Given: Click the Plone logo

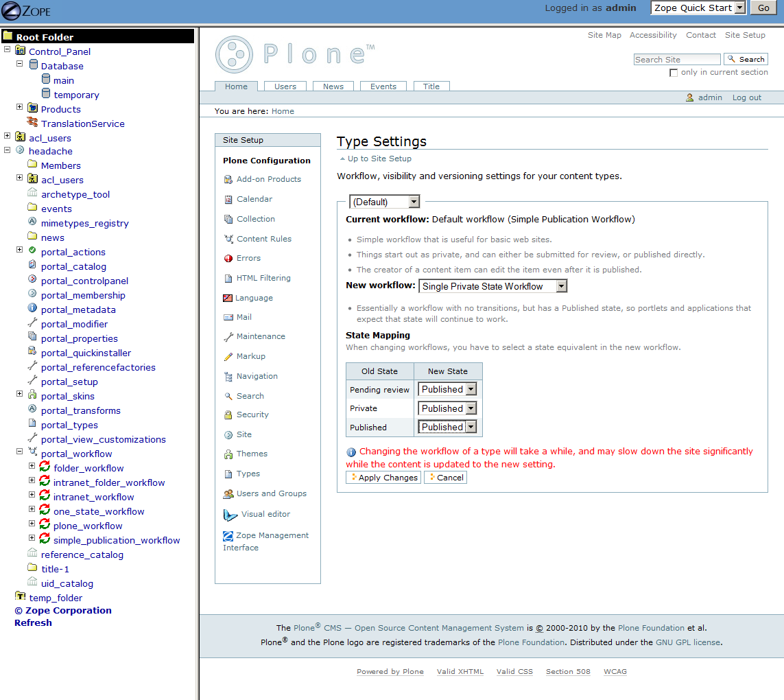Looking at the screenshot, I should (x=294, y=54).
